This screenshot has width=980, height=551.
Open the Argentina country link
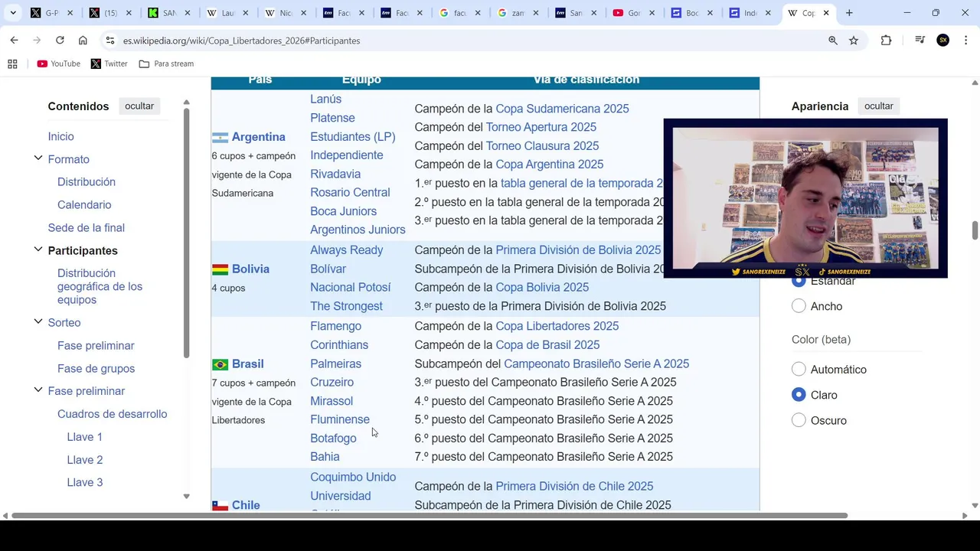coord(258,137)
